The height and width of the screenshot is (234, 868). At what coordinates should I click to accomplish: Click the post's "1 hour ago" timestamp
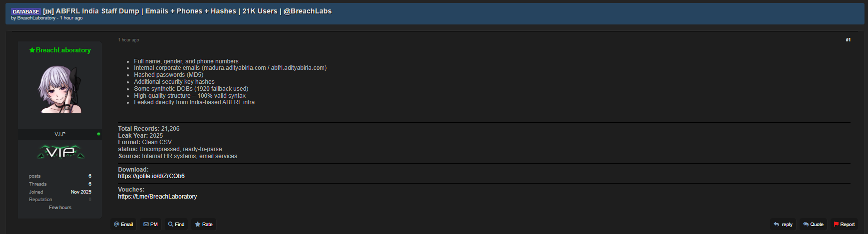(x=129, y=40)
